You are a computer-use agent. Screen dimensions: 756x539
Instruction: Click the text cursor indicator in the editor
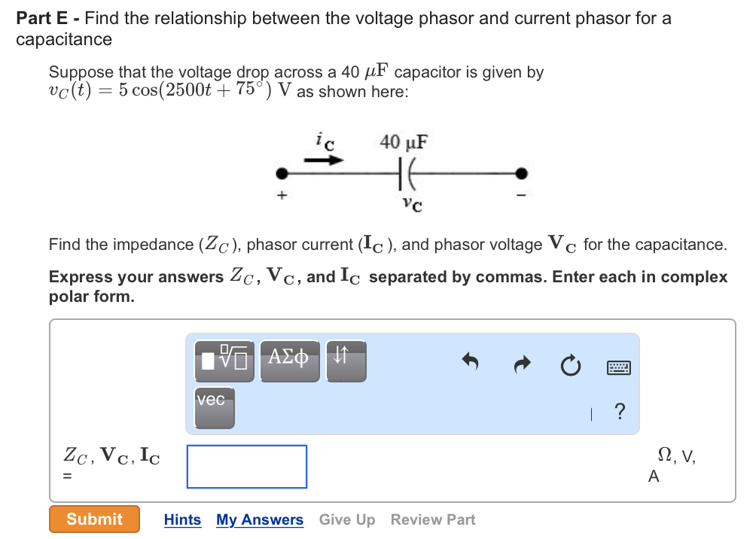(x=591, y=413)
